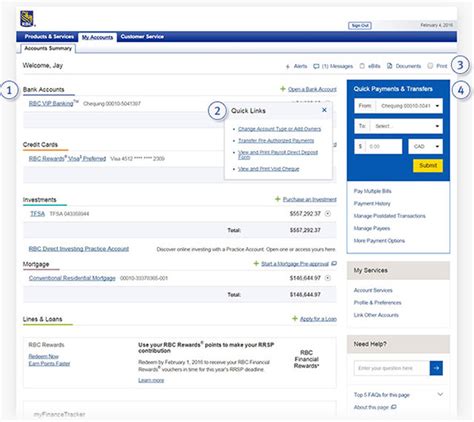Click the Print icon
Screen dimensions: 474x422
coord(430,66)
